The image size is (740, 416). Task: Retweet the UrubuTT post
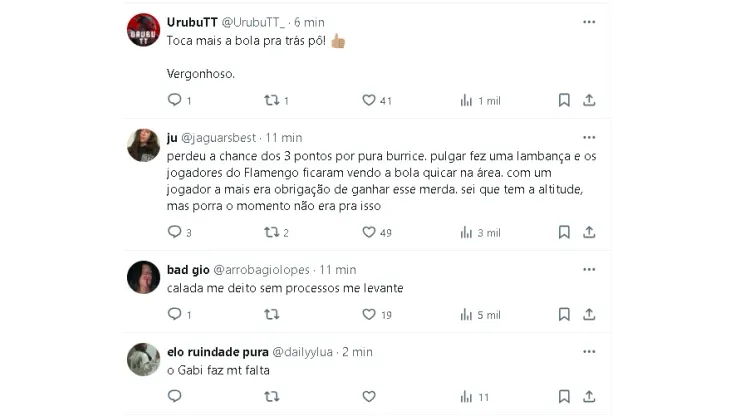[x=271, y=100]
